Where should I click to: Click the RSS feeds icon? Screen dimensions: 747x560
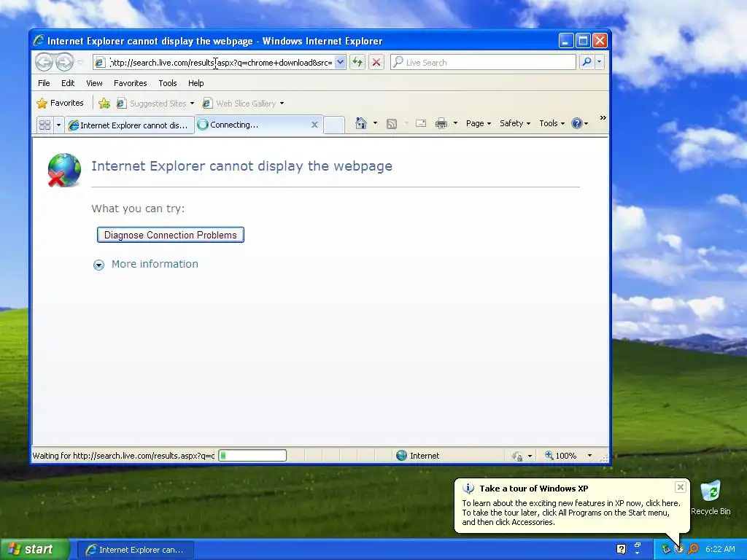392,124
